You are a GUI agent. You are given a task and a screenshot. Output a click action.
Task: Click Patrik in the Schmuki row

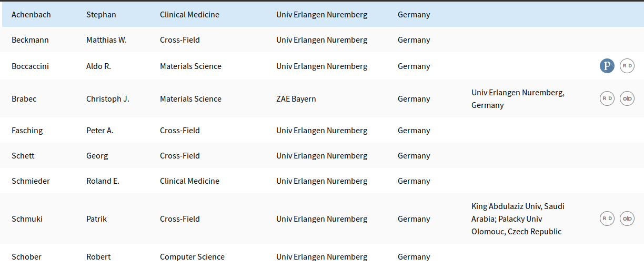96,219
